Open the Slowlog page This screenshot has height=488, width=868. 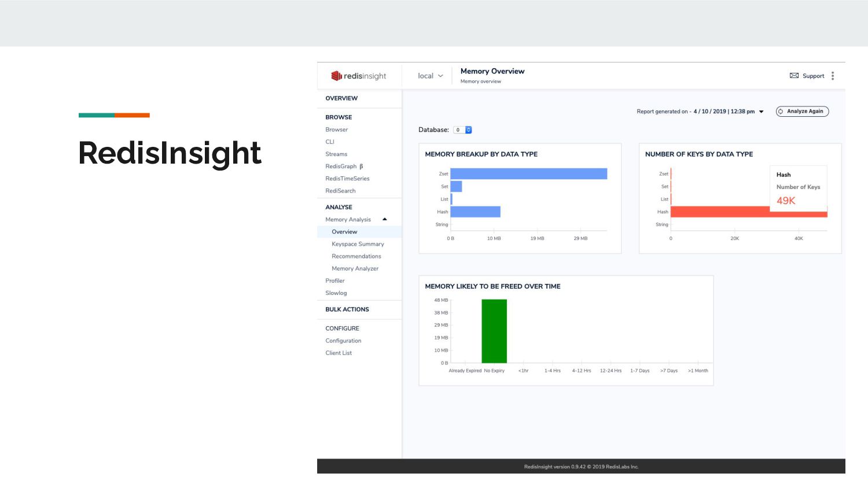point(336,293)
